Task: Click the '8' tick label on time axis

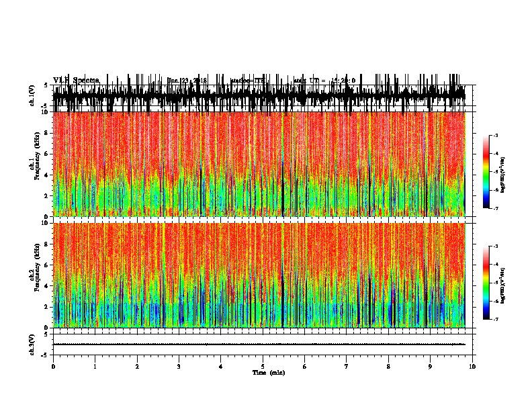Action: pyautogui.click(x=388, y=366)
